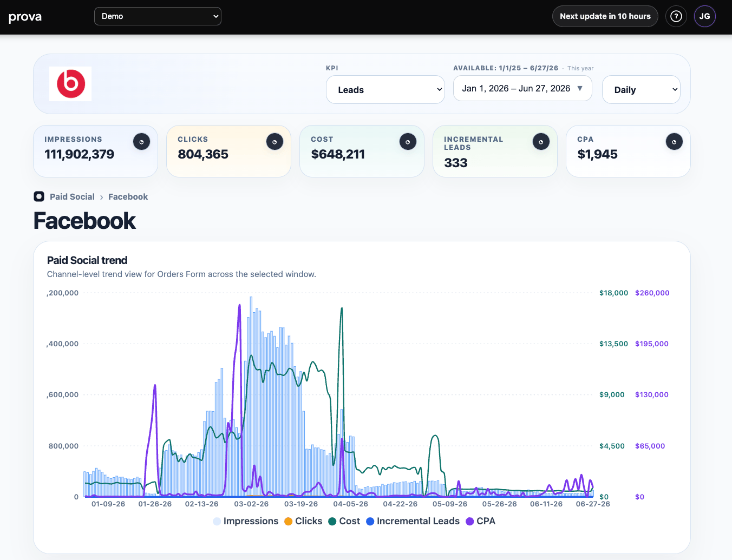Toggle Impressions series in chart legend

click(245, 521)
